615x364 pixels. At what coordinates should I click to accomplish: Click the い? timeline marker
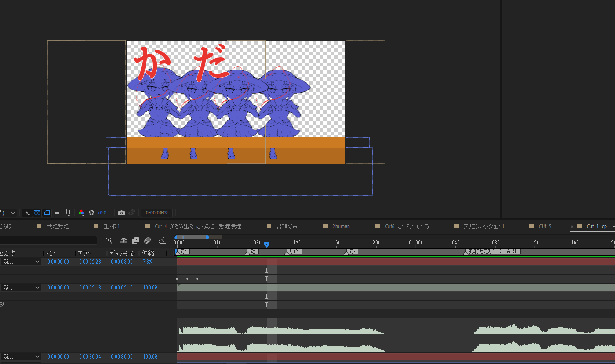[x=294, y=251]
